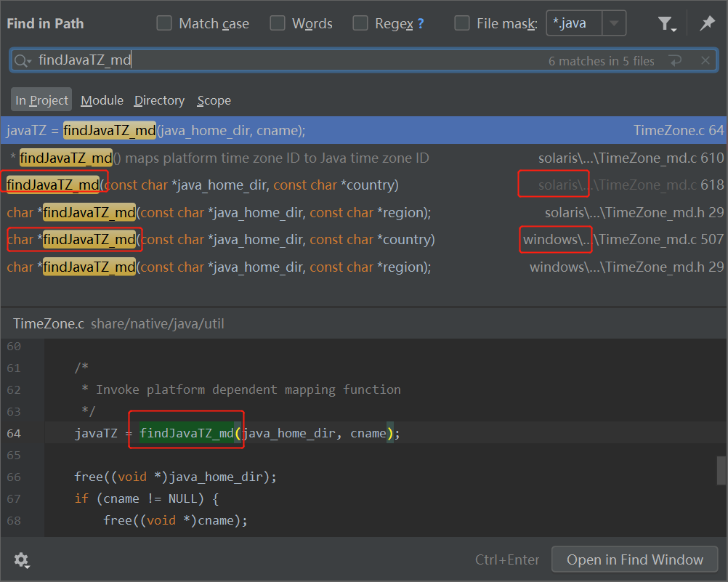Click into the findJavaTZ_md search field
728x582 pixels.
click(x=291, y=61)
